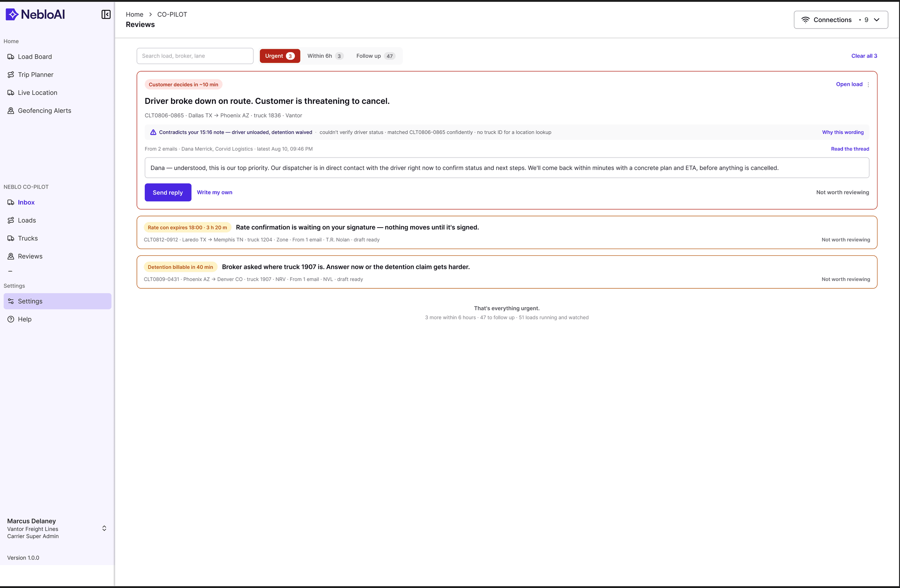Image resolution: width=900 pixels, height=588 pixels.
Task: Expand the Marcus Delaney account switcher
Action: pos(104,528)
